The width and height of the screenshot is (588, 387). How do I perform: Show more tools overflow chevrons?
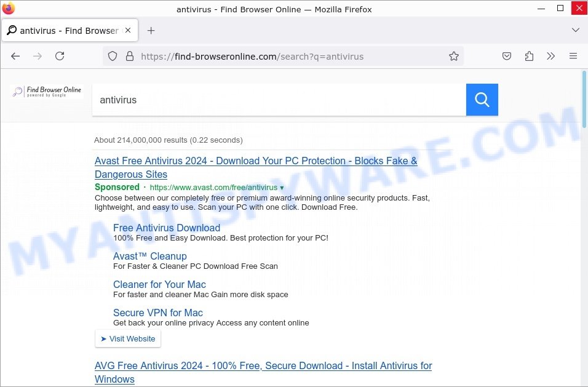click(550, 56)
